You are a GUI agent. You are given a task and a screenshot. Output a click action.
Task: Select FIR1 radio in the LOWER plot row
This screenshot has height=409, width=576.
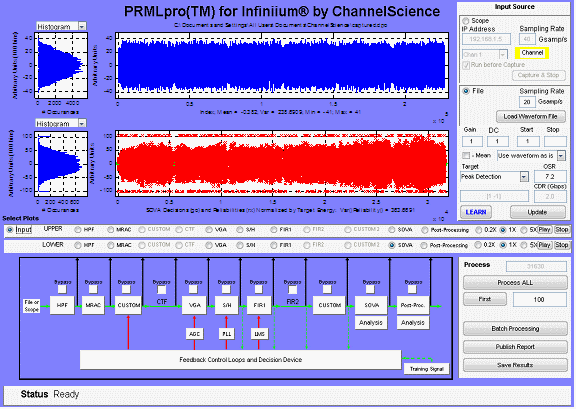274,245
